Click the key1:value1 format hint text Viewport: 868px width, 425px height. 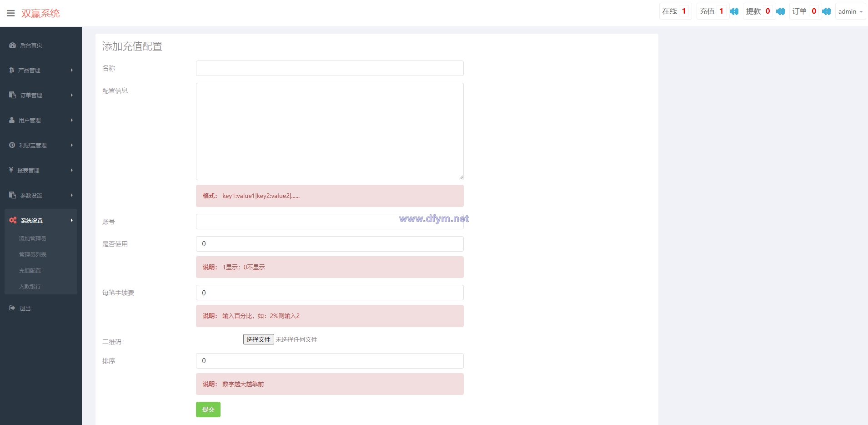point(261,196)
